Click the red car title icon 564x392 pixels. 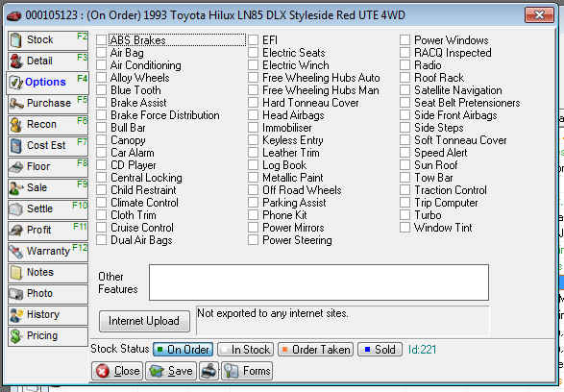tap(14, 16)
